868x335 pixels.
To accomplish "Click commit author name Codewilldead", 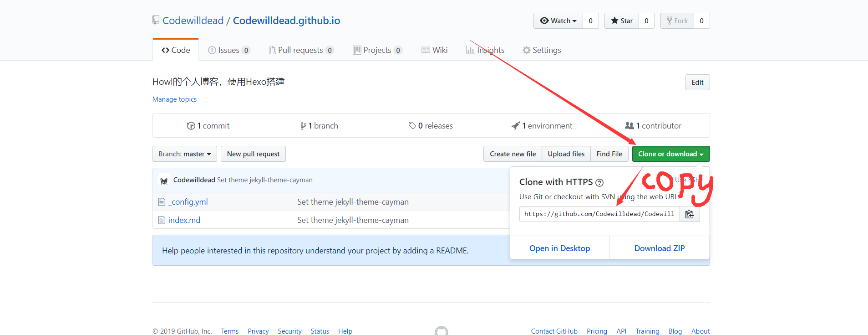I will [x=194, y=180].
